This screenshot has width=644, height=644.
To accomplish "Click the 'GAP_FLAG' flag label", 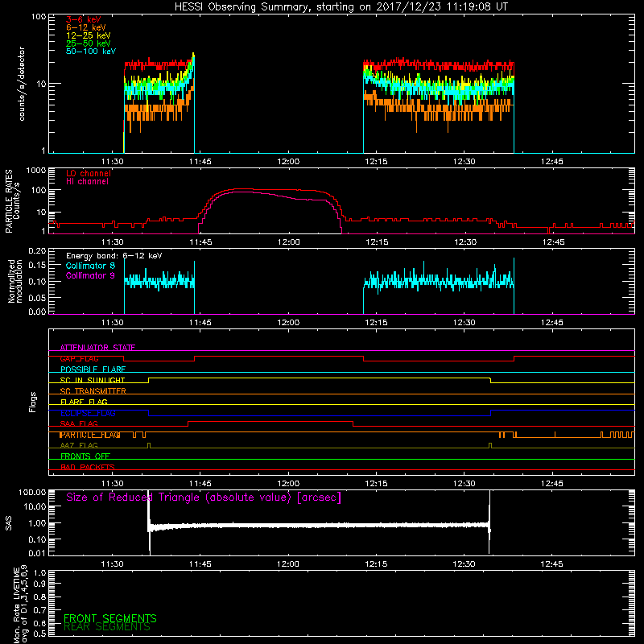I will click(79, 358).
